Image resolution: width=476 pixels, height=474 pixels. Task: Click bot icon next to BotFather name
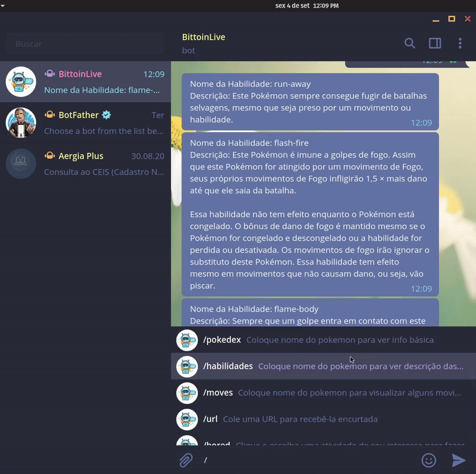50,115
